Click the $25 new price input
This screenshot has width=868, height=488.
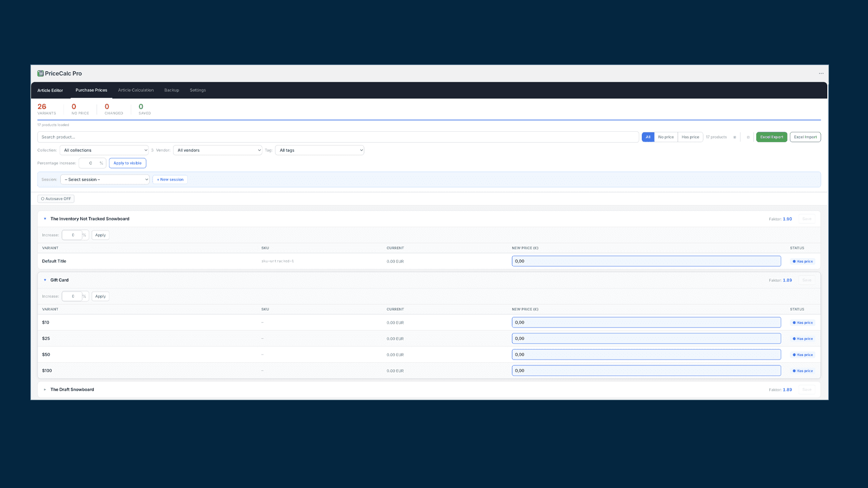(x=646, y=338)
